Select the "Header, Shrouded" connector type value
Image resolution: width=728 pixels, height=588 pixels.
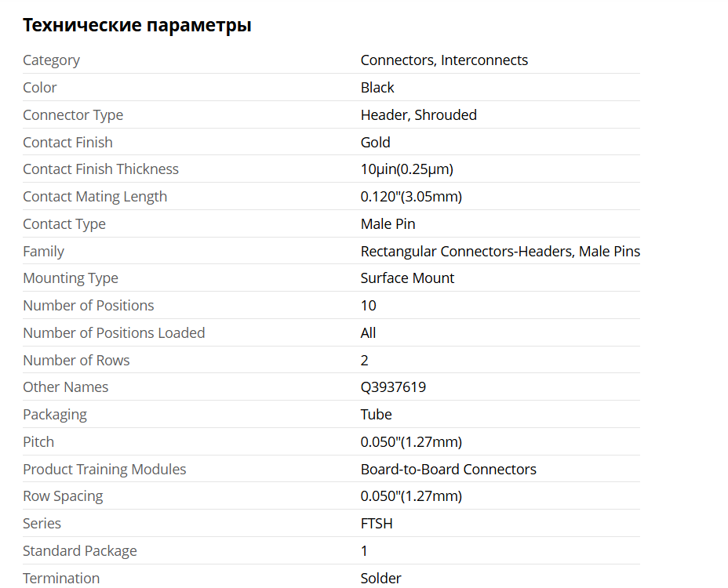point(418,115)
